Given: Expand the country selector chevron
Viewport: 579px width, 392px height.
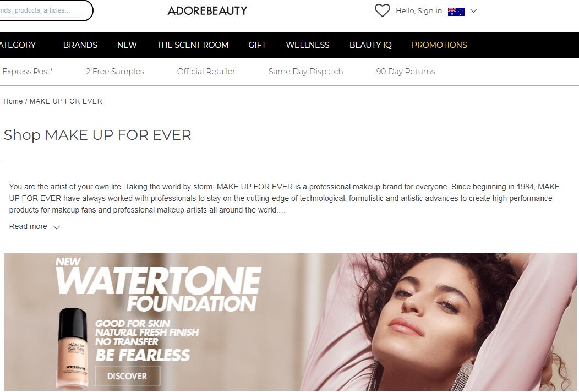Looking at the screenshot, I should click(x=473, y=11).
